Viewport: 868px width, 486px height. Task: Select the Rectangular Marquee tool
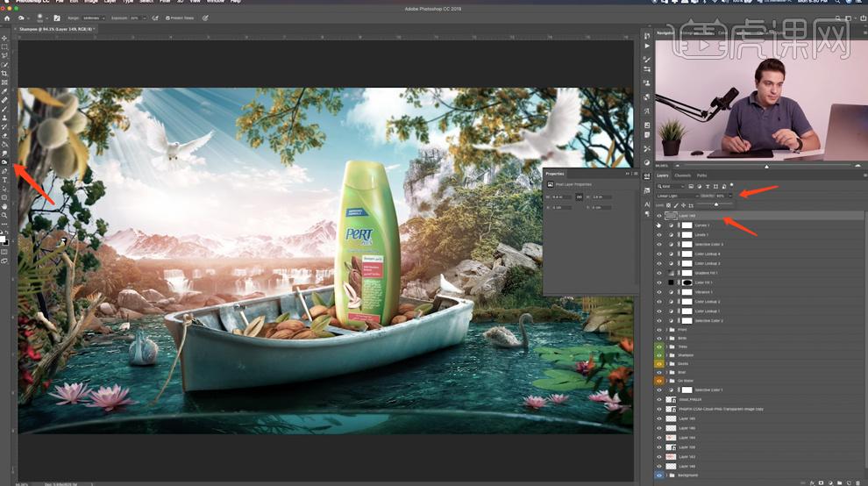[x=4, y=47]
